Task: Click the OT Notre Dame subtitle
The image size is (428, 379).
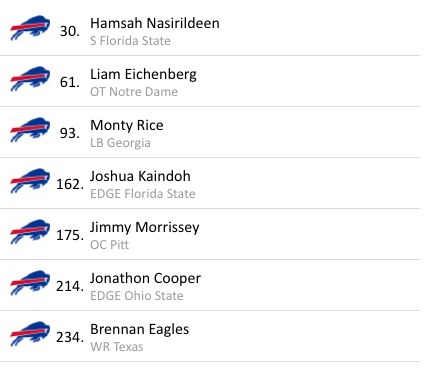Action: click(x=134, y=92)
